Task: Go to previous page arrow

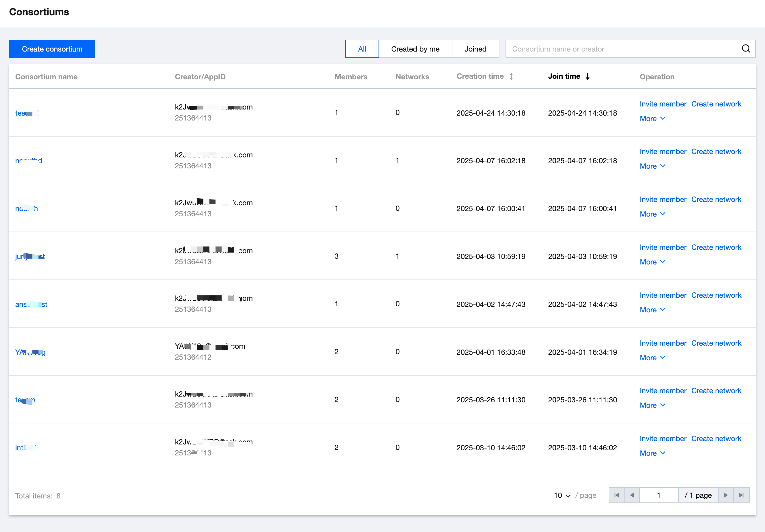Action: [632, 495]
